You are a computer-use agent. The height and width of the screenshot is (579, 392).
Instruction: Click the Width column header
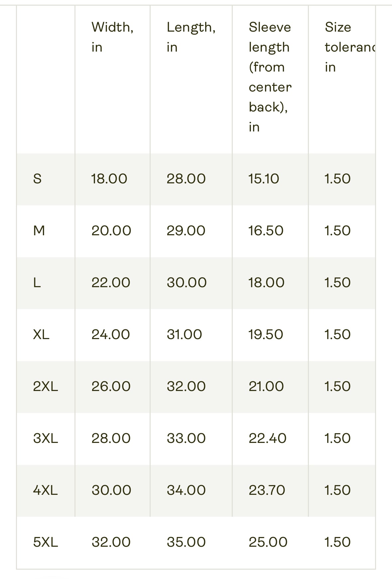coord(112,37)
